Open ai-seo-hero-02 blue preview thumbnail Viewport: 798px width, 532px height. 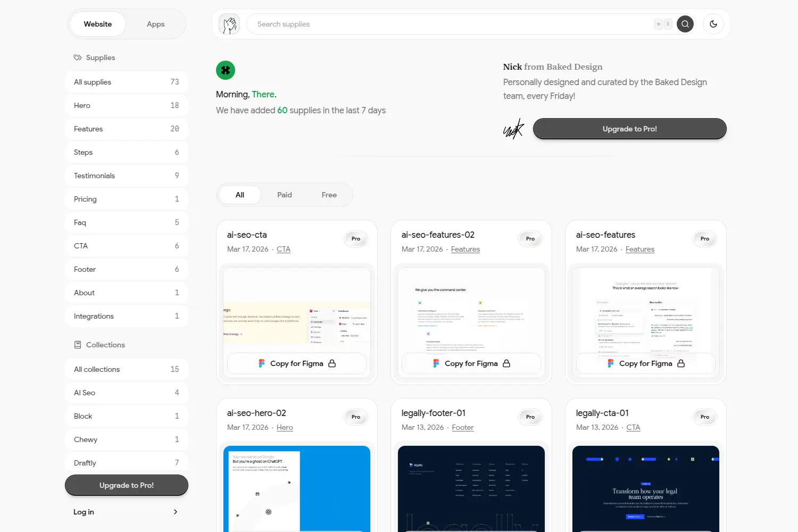(x=297, y=488)
